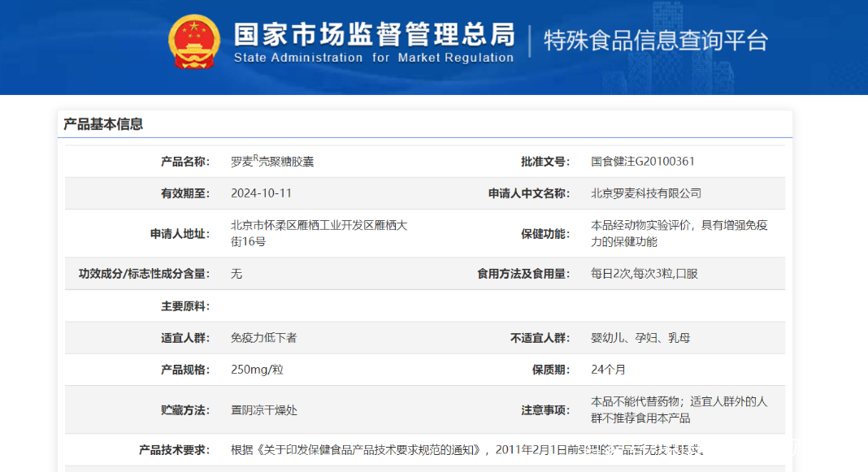Click the 产品规格 field label
The width and height of the screenshot is (868, 472).
185,370
